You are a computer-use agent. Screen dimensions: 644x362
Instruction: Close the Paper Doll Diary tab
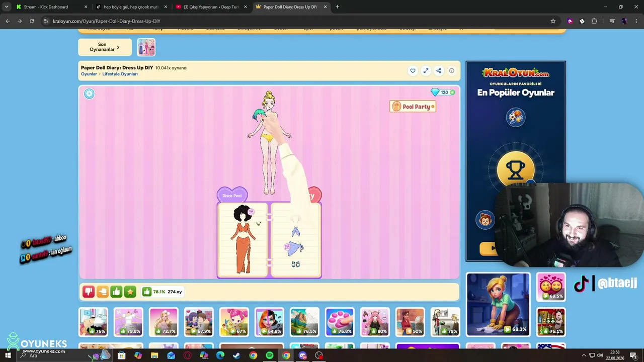click(x=325, y=7)
